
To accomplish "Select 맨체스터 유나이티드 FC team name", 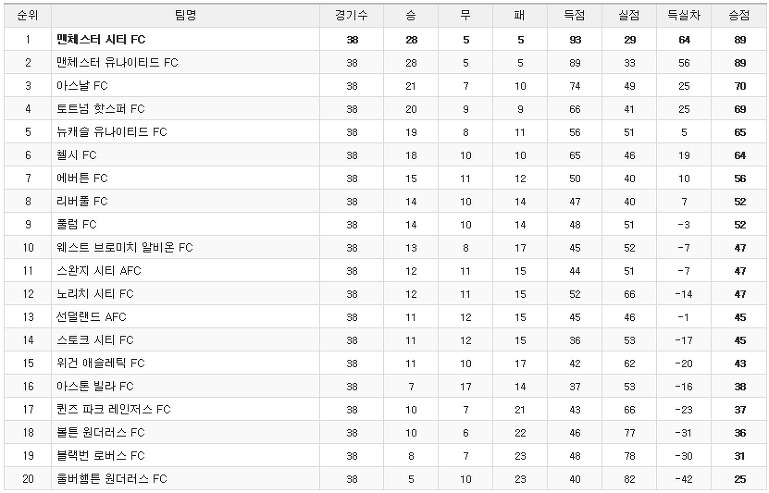I will [x=117, y=62].
